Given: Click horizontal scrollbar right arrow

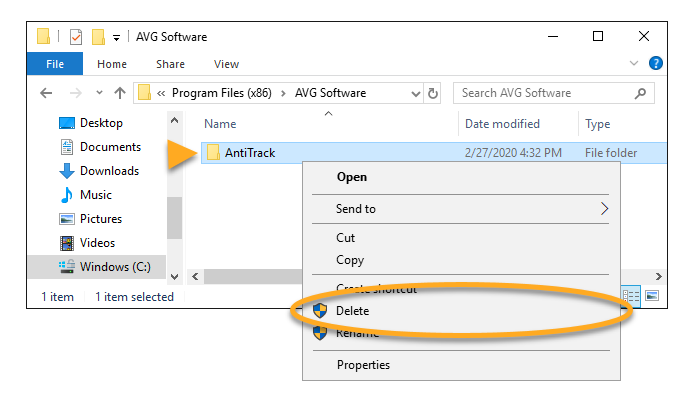Looking at the screenshot, I should [x=658, y=276].
